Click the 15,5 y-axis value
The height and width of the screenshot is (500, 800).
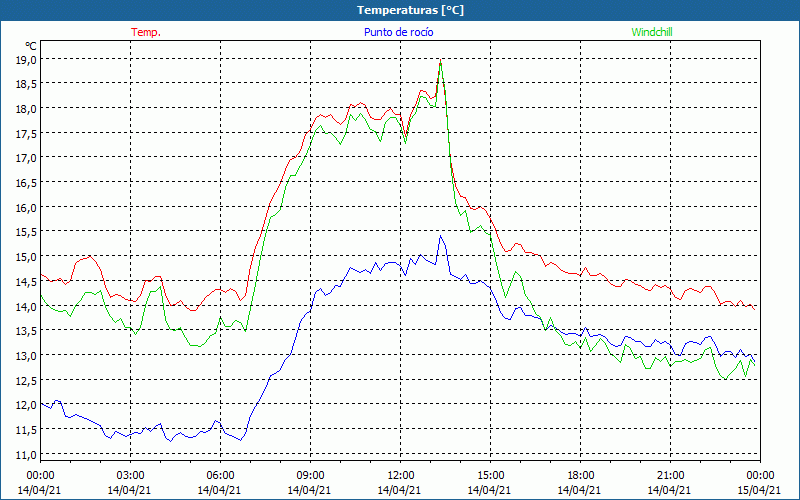[26, 232]
